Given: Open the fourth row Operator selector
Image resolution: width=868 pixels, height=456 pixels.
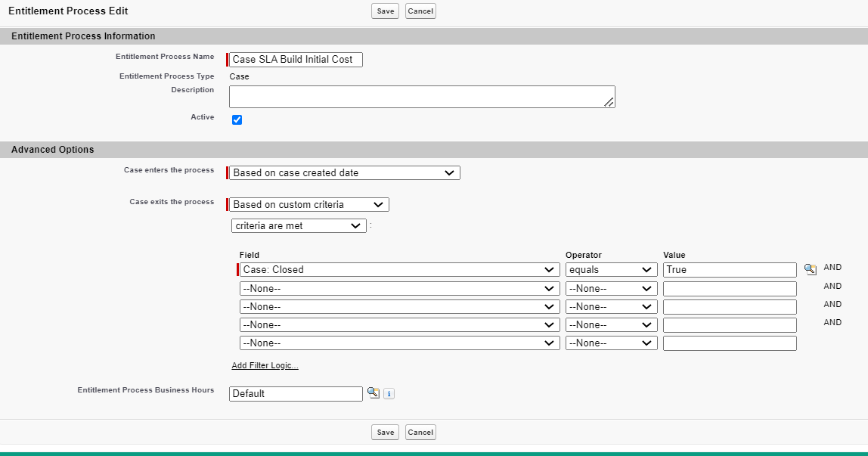Looking at the screenshot, I should pos(610,324).
